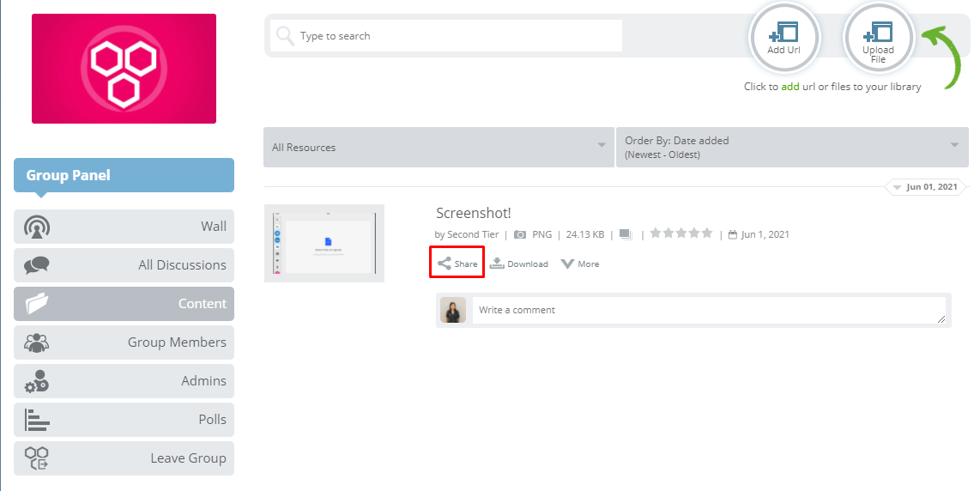Open Group Members in the Group Panel
The image size is (980, 491).
(124, 342)
